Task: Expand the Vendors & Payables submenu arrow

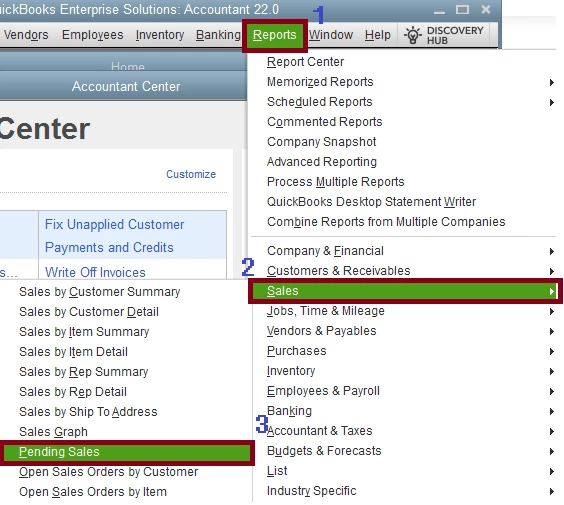Action: (x=551, y=331)
